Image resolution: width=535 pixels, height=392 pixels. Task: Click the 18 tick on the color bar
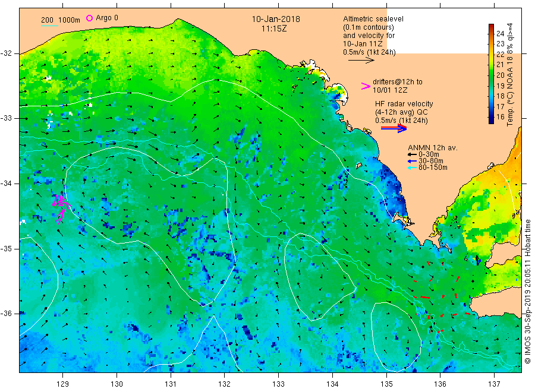500,96
